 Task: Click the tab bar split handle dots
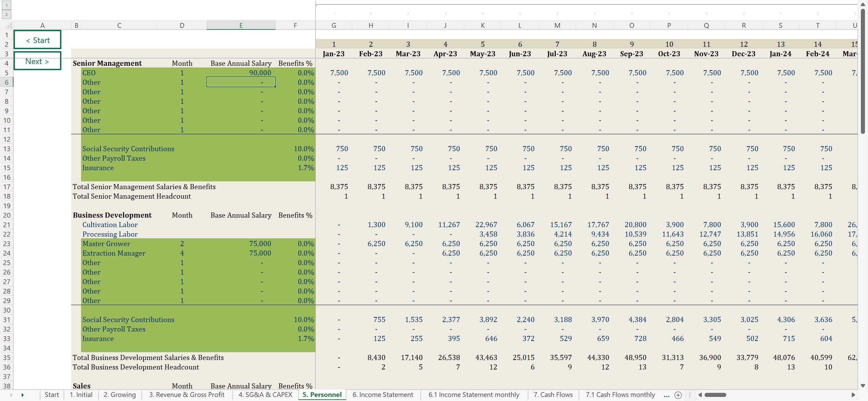[x=690, y=395]
